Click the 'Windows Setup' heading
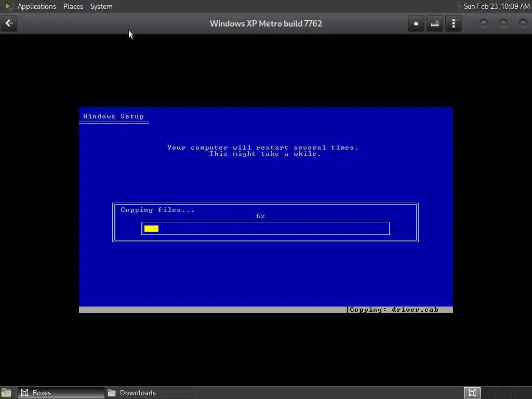Image resolution: width=532 pixels, height=399 pixels. point(113,116)
